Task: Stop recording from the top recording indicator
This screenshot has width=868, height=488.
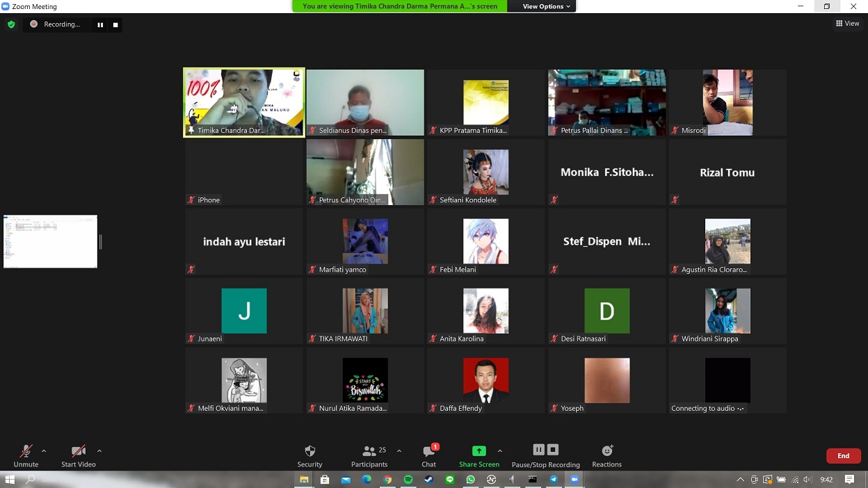Action: point(115,25)
